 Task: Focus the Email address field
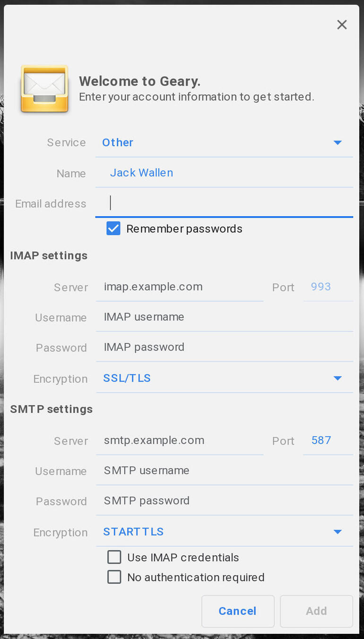(x=225, y=203)
